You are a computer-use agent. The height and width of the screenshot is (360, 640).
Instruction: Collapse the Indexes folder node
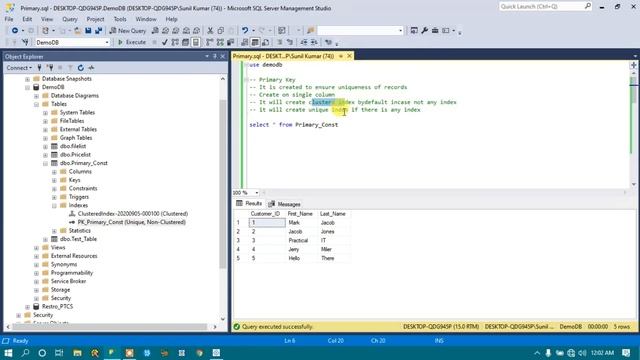tap(54, 206)
